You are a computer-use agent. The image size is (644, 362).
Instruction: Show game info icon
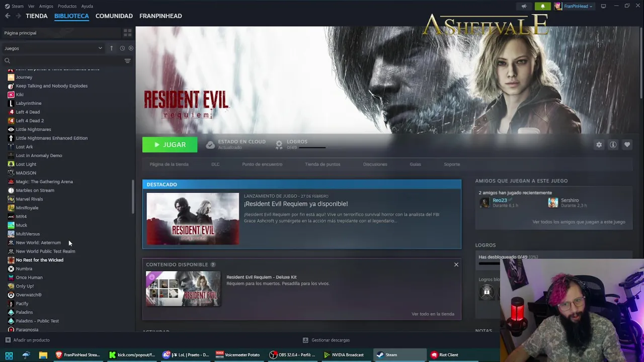pos(613,145)
